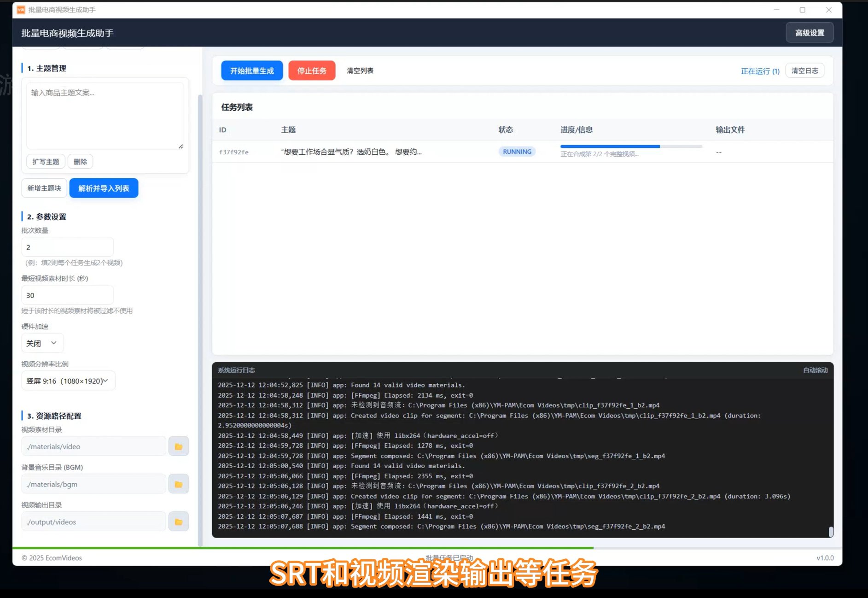Click the task progress bar for f37f92fe
Image resolution: width=868 pixels, height=598 pixels.
(x=631, y=147)
